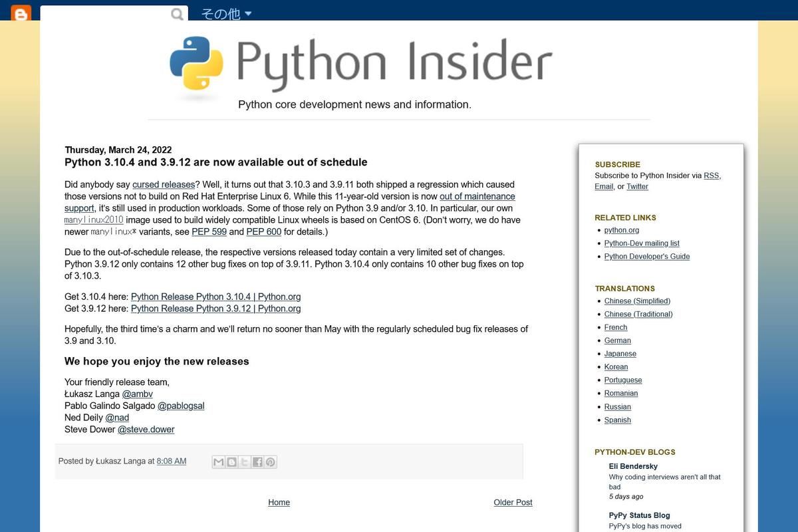Open the post title link about 3.10.4 and 3.9.12

click(x=215, y=162)
